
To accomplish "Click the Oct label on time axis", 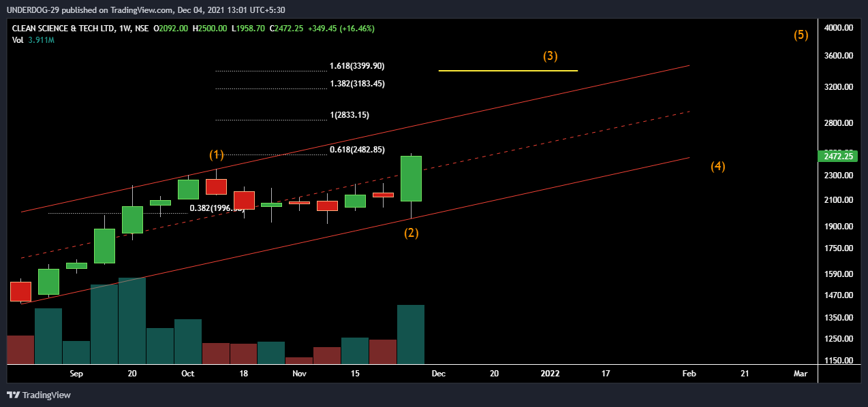I will click(x=188, y=374).
